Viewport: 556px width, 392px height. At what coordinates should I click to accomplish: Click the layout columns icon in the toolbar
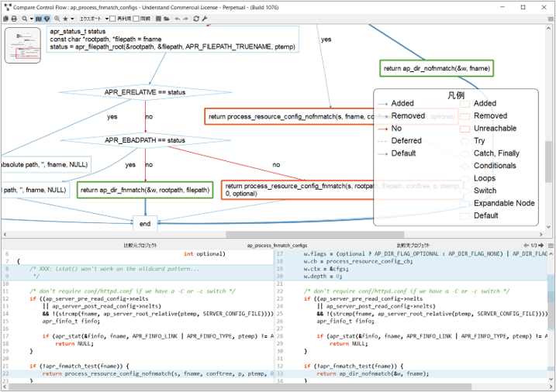(x=158, y=19)
